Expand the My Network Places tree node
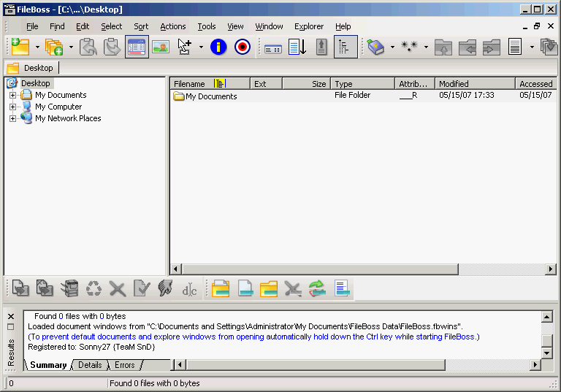This screenshot has height=392, width=561. tap(12, 118)
